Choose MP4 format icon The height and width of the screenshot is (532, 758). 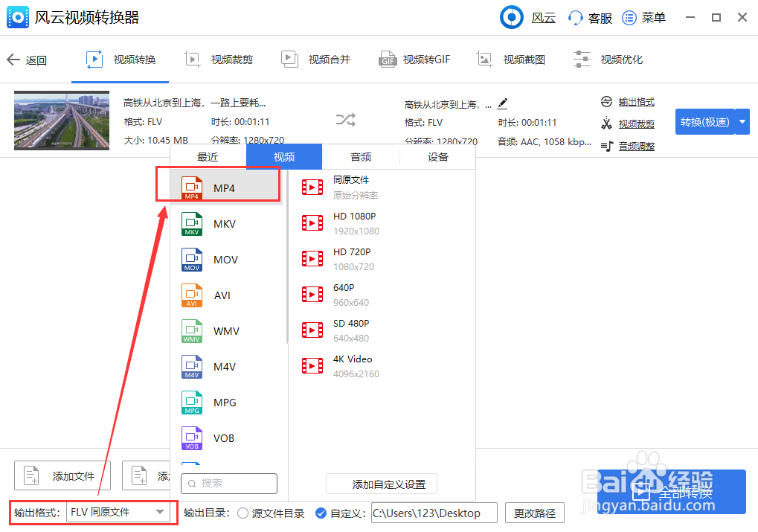191,188
